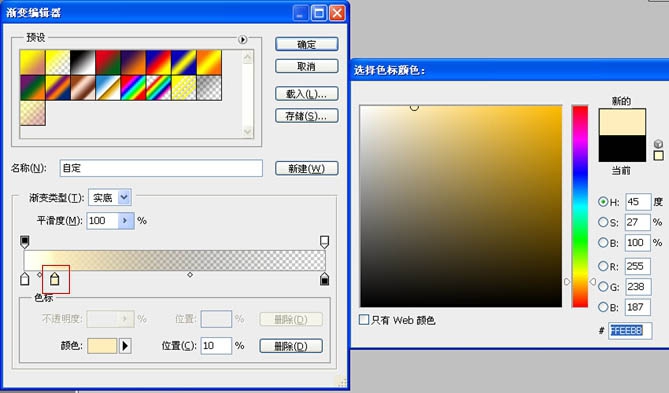This screenshot has width=669, height=393.
Task: Open the 渐变类型 dropdown
Action: 124,198
